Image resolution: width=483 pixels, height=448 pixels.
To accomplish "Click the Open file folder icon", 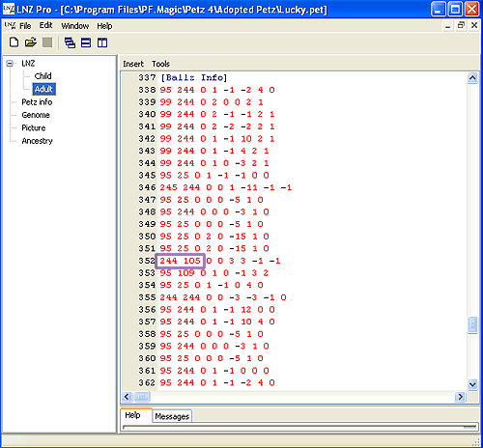I will pyautogui.click(x=31, y=42).
